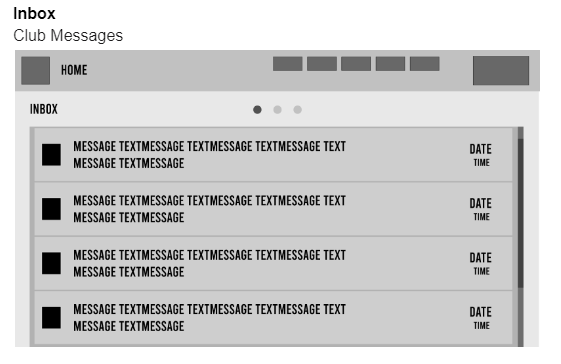Viewport: 561px width, 364px height.
Task: Switch to the third page indicator dot
Action: point(297,110)
